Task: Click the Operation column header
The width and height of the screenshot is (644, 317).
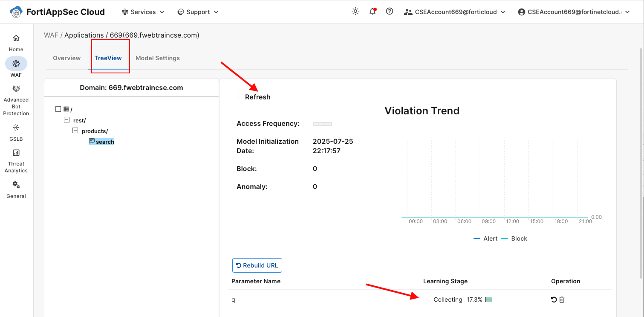Action: click(566, 281)
